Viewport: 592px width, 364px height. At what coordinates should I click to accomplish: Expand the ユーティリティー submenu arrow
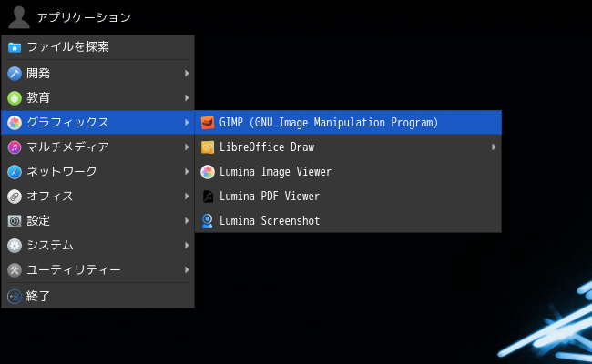187,270
